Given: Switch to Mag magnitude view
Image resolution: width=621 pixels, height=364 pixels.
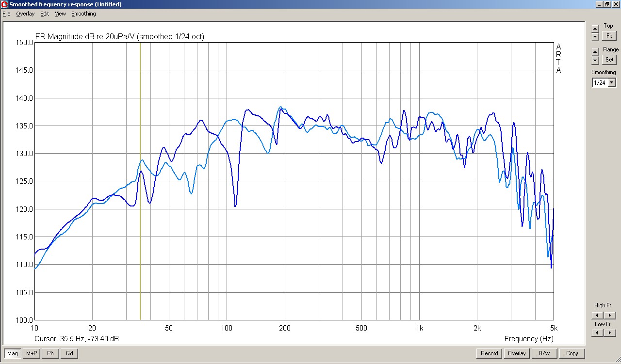Looking at the screenshot, I should pos(13,353).
